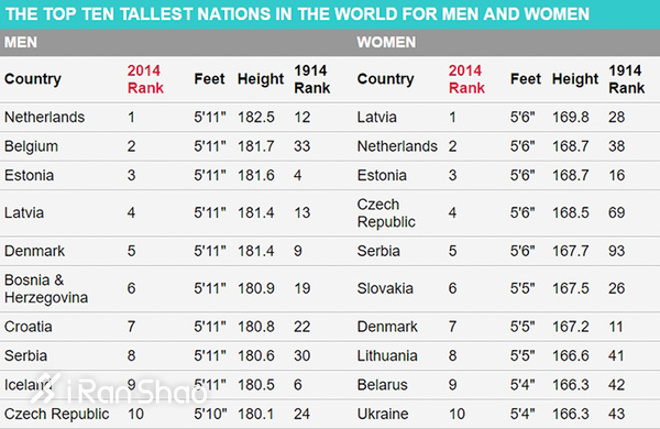Select the WOMEN section header
This screenshot has width=660, height=429.
point(386,44)
